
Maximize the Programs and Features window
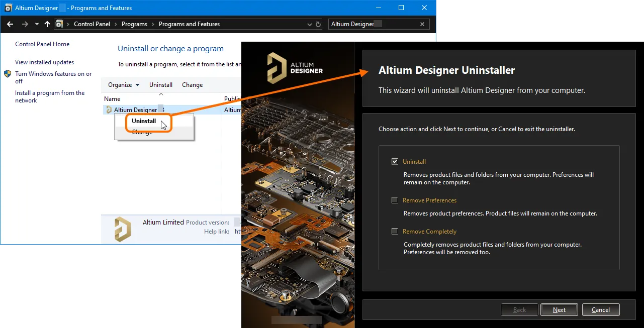(401, 8)
